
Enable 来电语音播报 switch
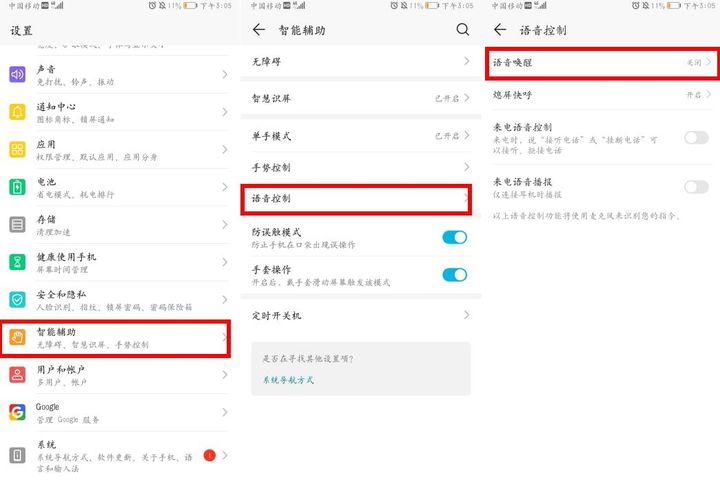pyautogui.click(x=696, y=187)
